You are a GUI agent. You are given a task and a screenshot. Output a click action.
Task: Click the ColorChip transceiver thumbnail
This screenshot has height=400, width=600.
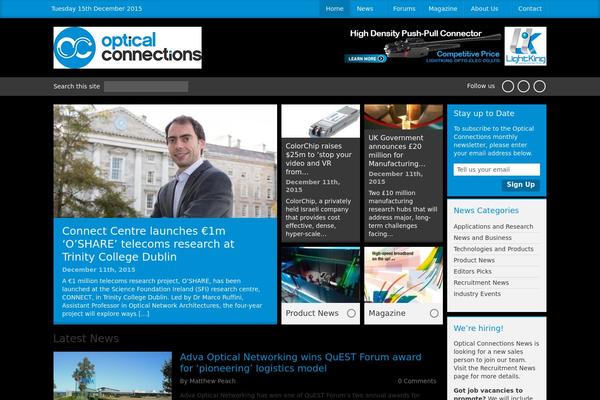321,121
